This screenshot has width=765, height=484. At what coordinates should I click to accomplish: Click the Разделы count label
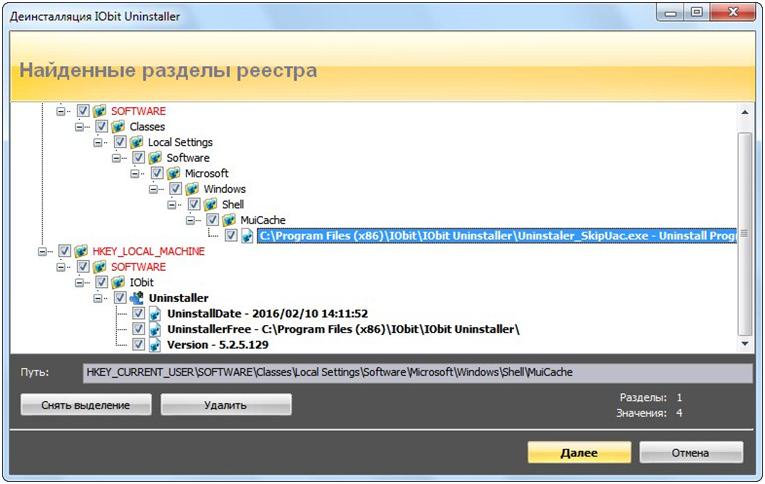pos(643,398)
